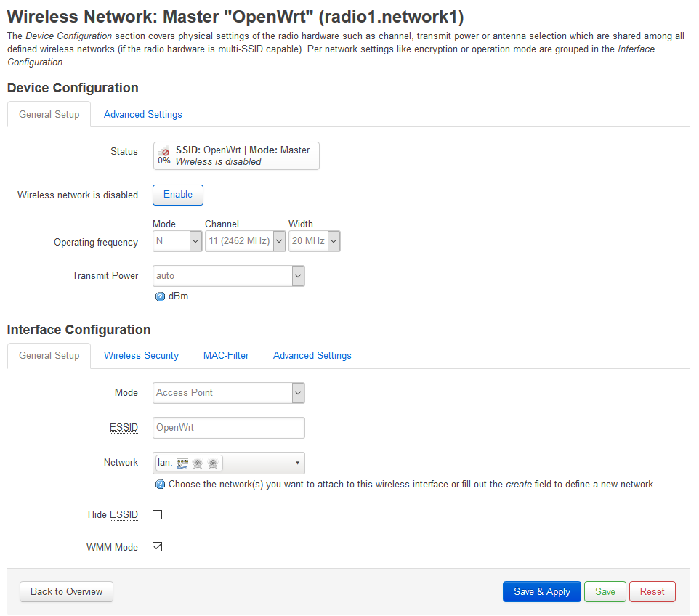Screen dimensions: 699x616
Task: Toggle the Hide ESSID checkbox
Action: coord(158,515)
